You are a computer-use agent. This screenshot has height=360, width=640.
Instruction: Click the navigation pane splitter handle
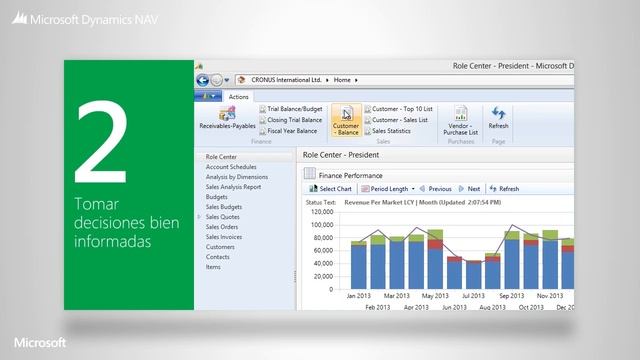[295, 276]
